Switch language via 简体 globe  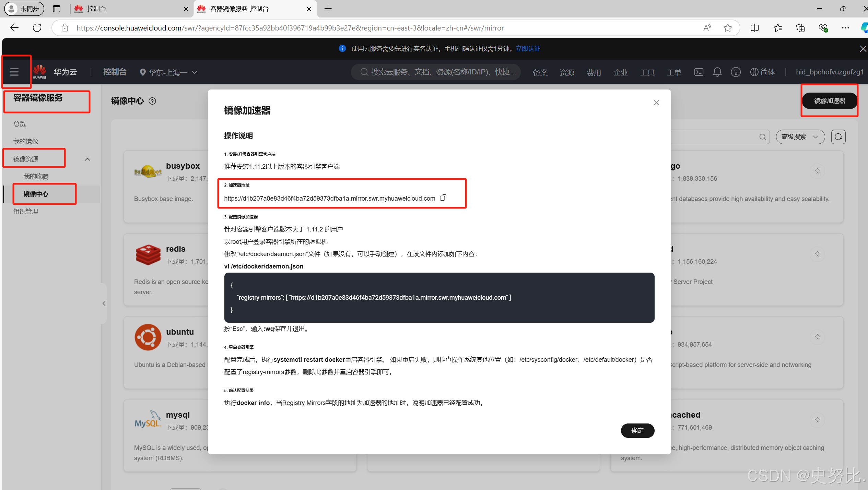pyautogui.click(x=762, y=72)
